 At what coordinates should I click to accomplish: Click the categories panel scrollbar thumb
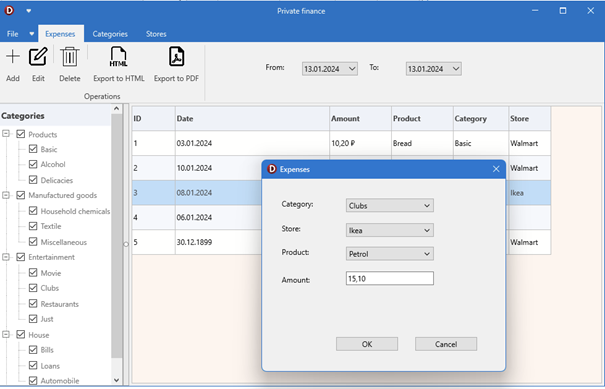point(117,235)
